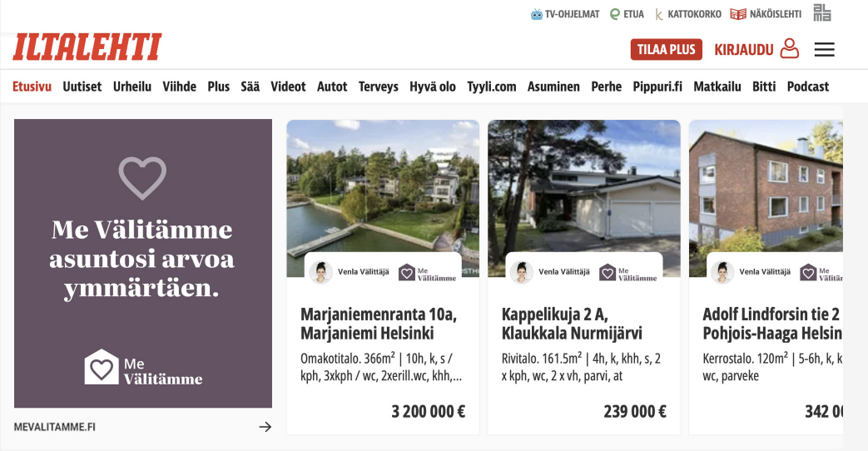The width and height of the screenshot is (868, 451).
Task: Open the Urheilu navigation item
Action: tap(131, 87)
